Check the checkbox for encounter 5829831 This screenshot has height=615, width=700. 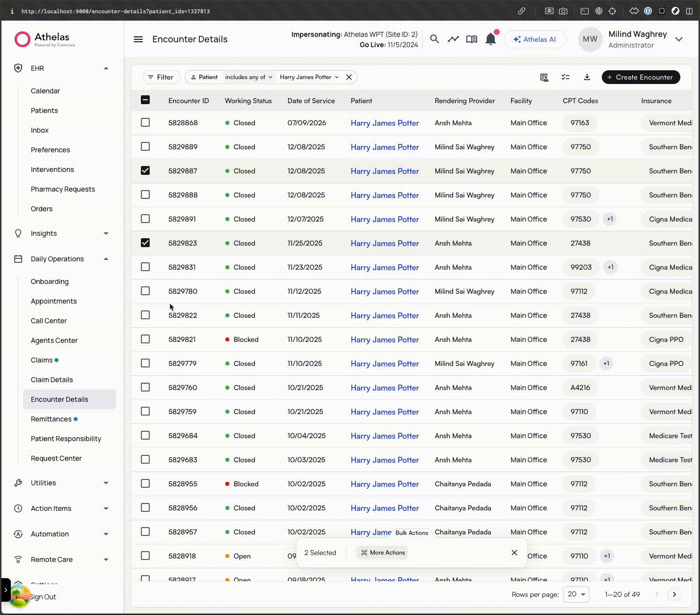pos(145,267)
